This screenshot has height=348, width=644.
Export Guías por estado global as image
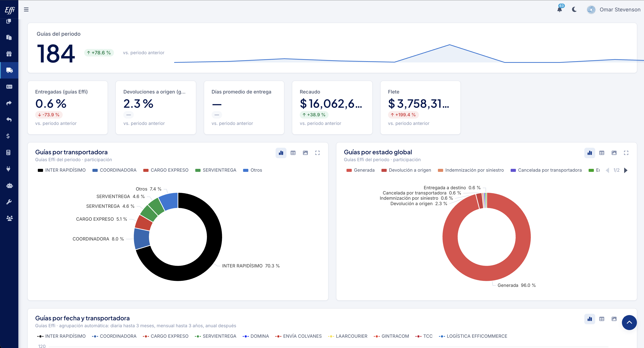click(614, 153)
